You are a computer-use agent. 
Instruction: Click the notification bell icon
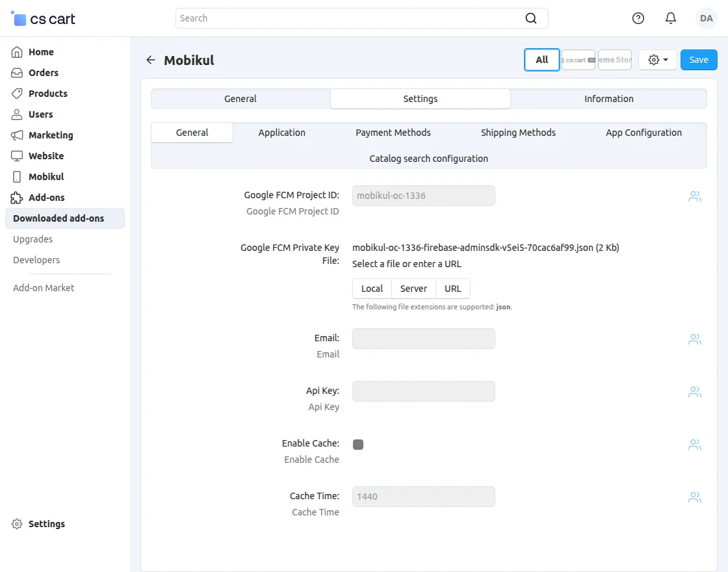pyautogui.click(x=671, y=18)
